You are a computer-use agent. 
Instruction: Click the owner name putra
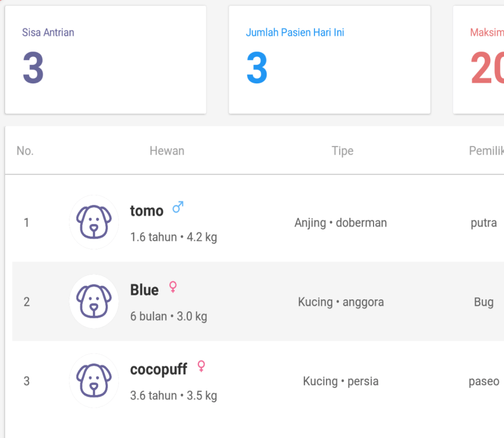(483, 222)
